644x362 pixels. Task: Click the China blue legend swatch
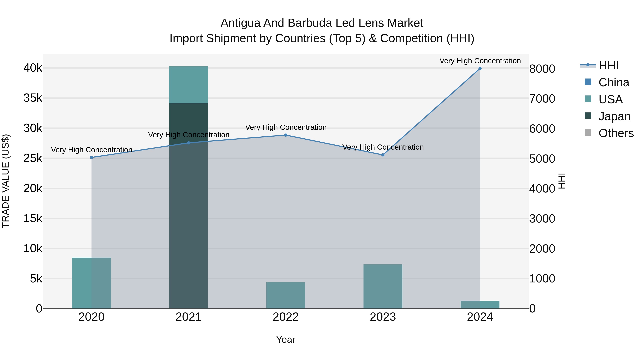coord(588,82)
